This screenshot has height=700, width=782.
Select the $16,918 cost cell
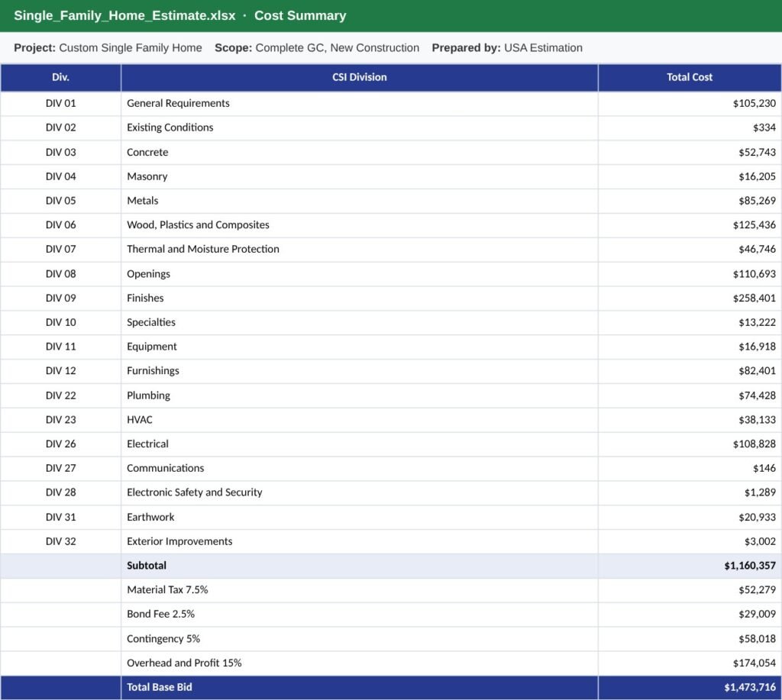click(690, 347)
